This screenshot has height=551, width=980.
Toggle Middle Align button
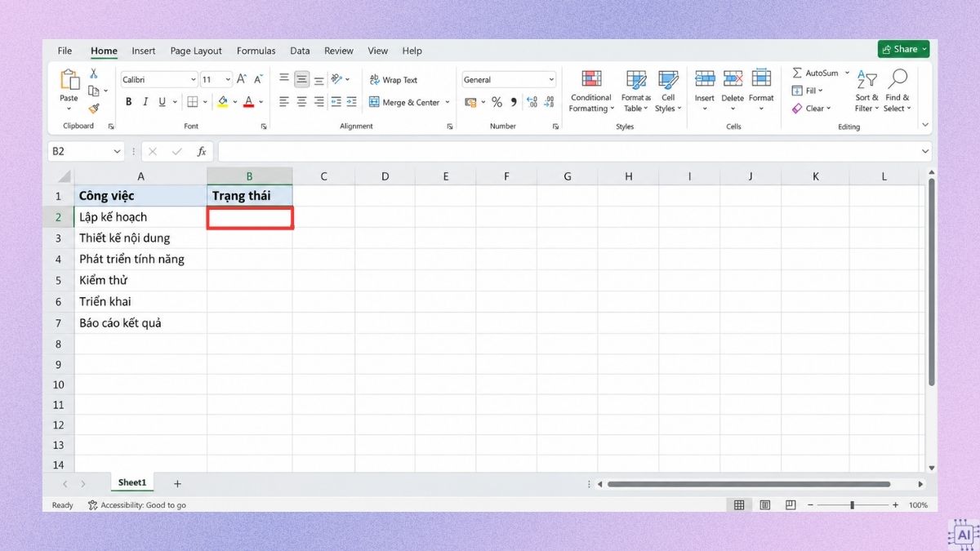(301, 78)
